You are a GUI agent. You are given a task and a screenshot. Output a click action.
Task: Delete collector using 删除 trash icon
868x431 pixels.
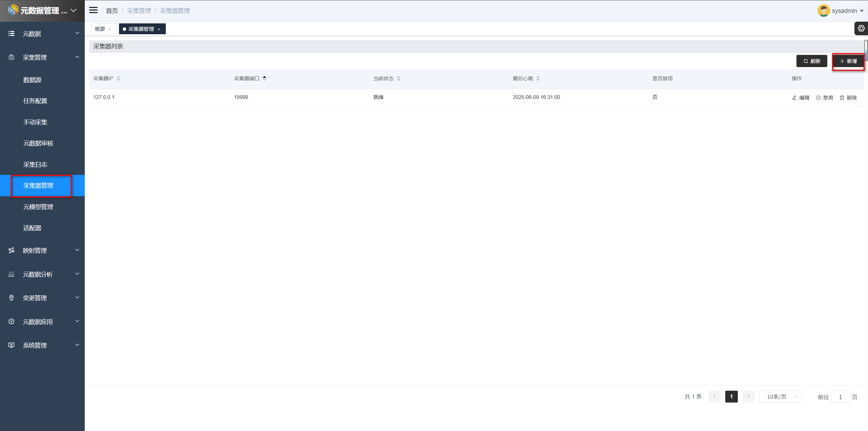[x=842, y=98]
